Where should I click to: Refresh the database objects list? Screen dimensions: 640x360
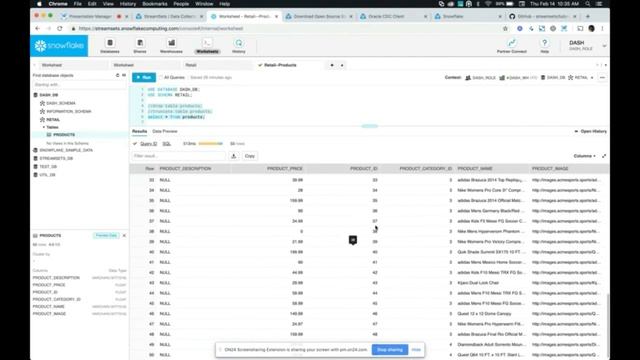click(x=118, y=76)
